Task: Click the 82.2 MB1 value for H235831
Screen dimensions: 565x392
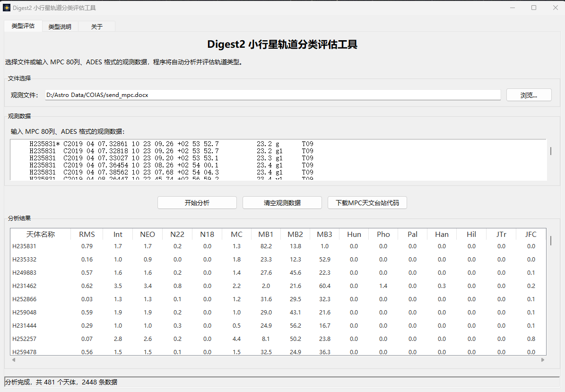Action: (x=266, y=246)
